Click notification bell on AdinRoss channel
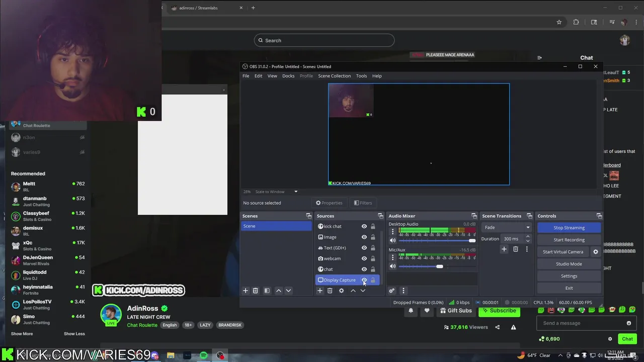644x362 pixels. pyautogui.click(x=411, y=311)
